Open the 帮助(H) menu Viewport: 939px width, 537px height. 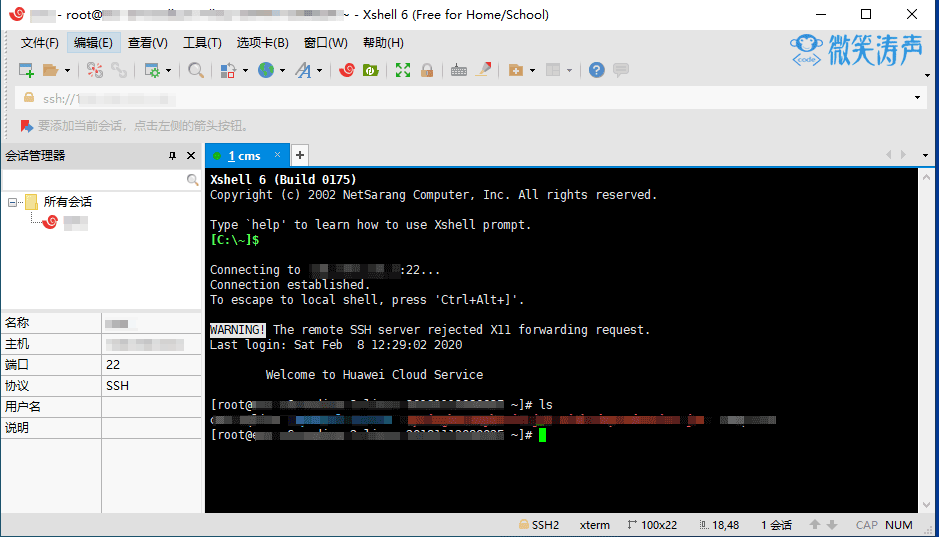pos(383,43)
